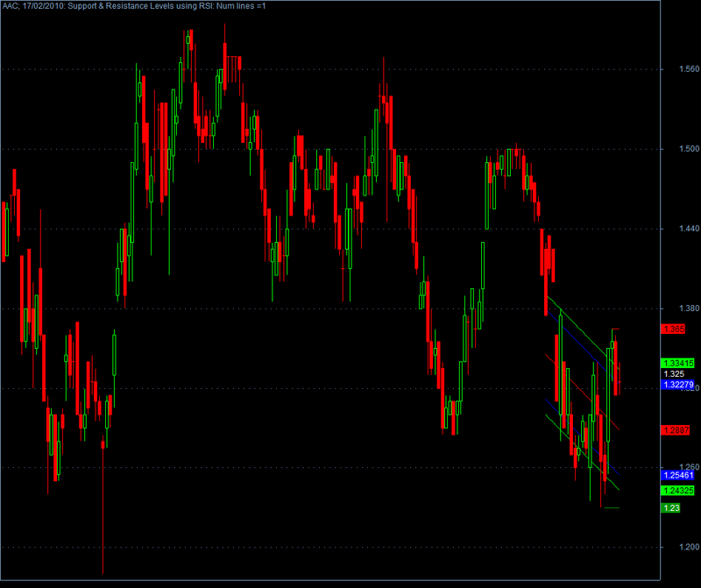Click the dark green 1.23 price label
Image resolution: width=701 pixels, height=588 pixels.
coord(670,508)
